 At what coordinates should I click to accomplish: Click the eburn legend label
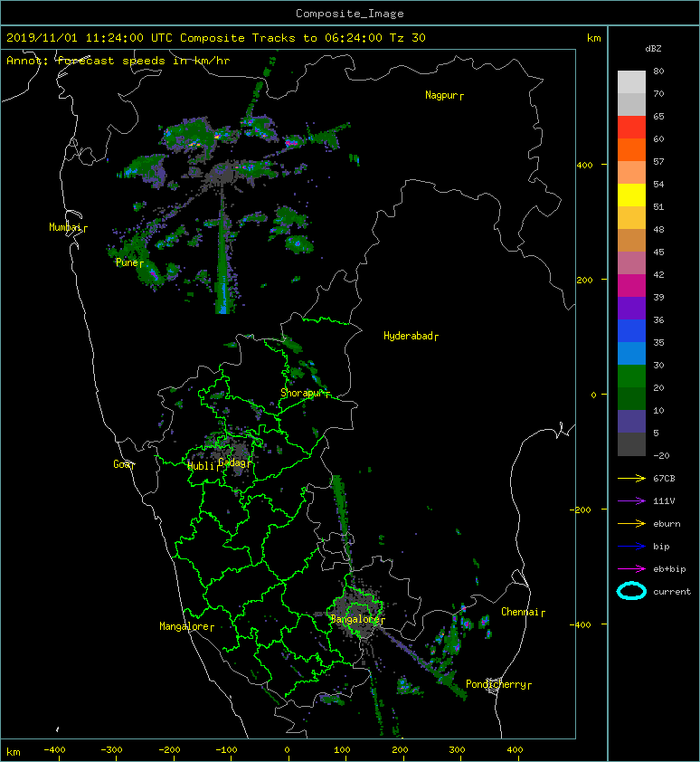[x=667, y=524]
